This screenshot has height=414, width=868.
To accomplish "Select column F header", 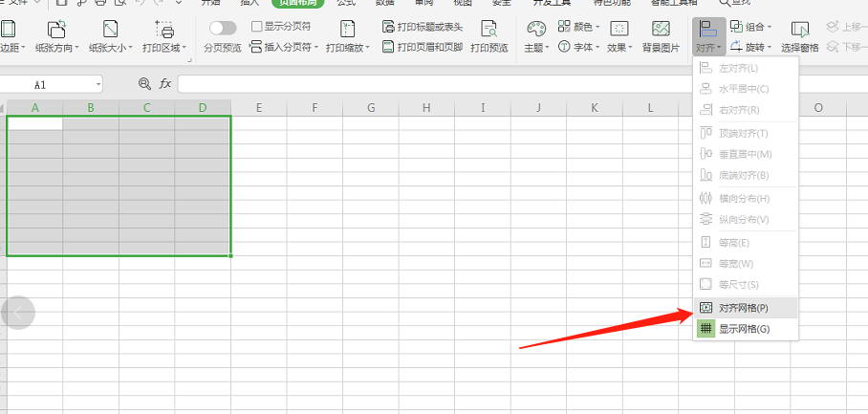I will (315, 108).
